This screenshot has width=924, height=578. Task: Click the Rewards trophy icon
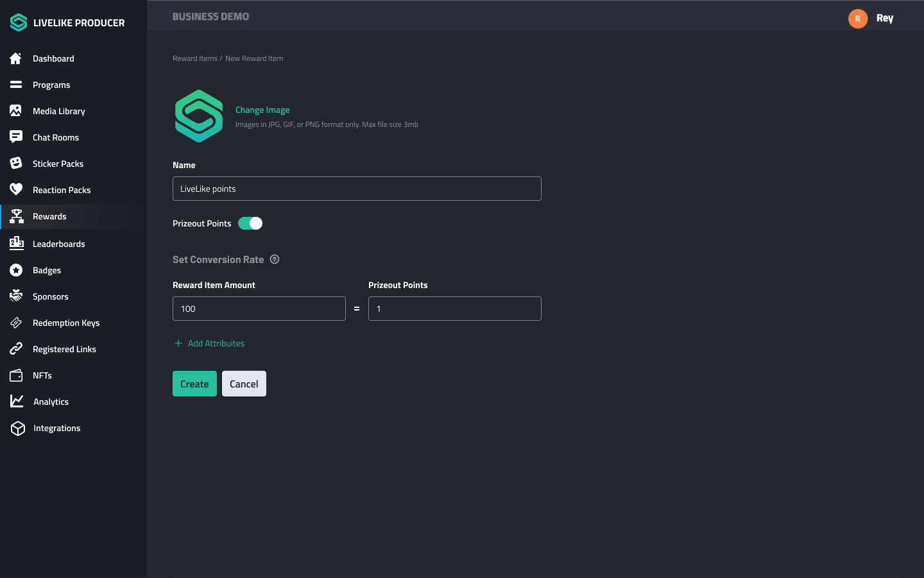(17, 216)
